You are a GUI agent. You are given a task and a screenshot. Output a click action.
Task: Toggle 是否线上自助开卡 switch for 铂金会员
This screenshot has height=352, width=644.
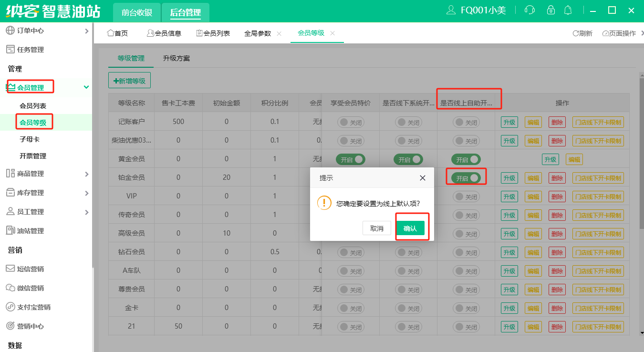pyautogui.click(x=466, y=178)
